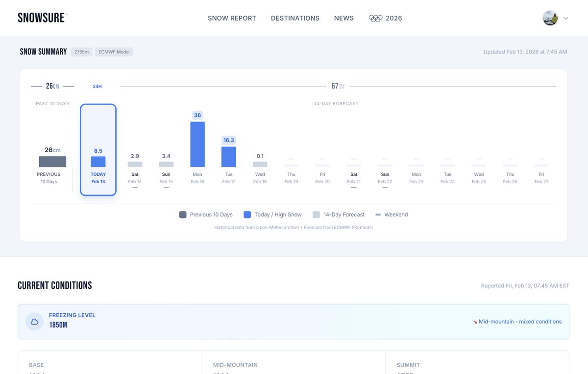
Task: Click the 24H label above today
Action: (x=97, y=87)
